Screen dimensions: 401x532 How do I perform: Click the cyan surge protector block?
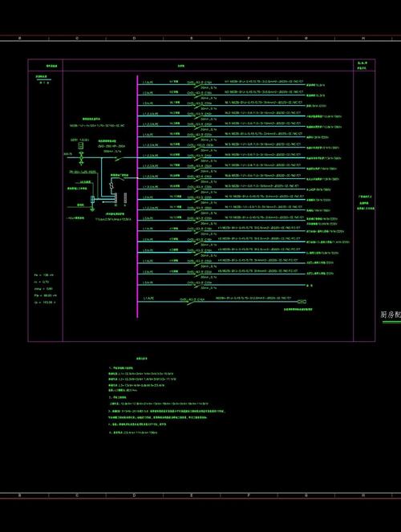coord(92,200)
